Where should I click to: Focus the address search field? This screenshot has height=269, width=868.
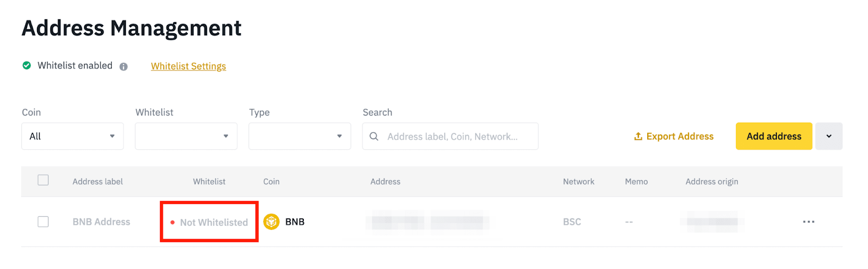456,137
